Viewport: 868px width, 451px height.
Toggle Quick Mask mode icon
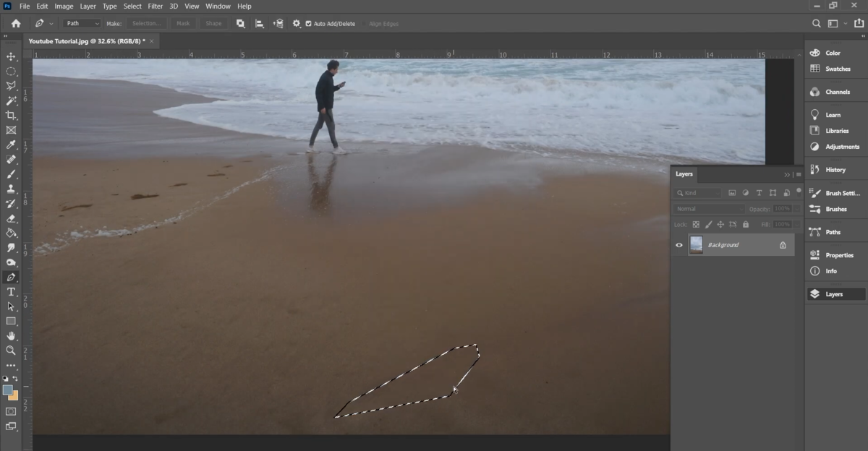point(11,411)
